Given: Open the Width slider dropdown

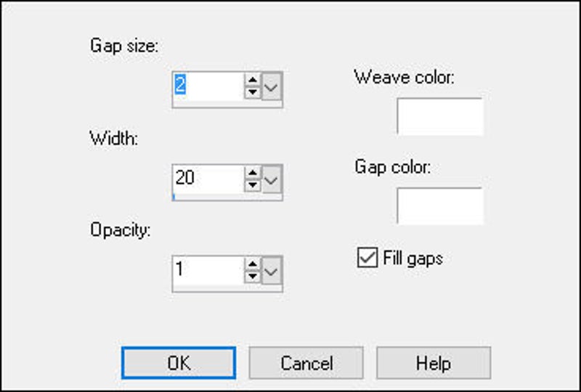Looking at the screenshot, I should pos(272,179).
